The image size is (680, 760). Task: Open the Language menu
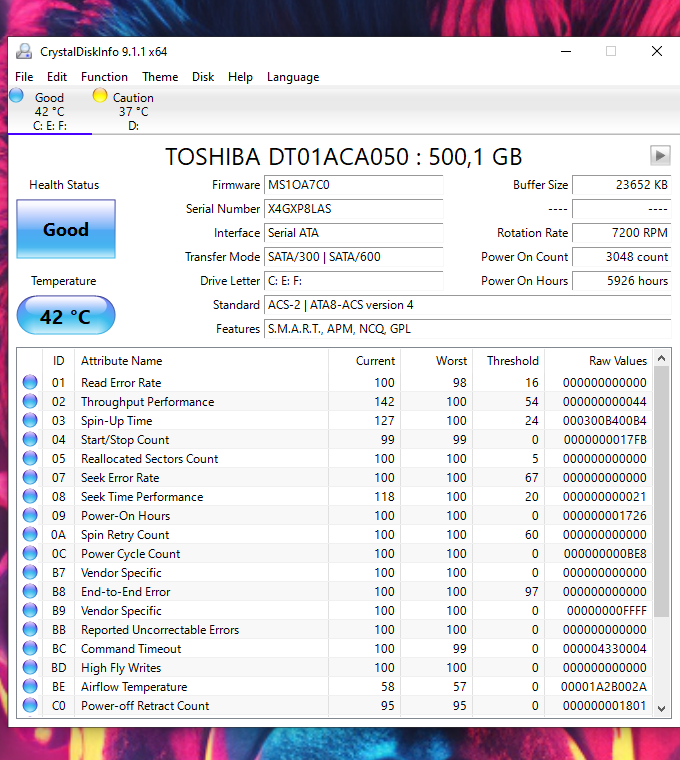coord(293,77)
